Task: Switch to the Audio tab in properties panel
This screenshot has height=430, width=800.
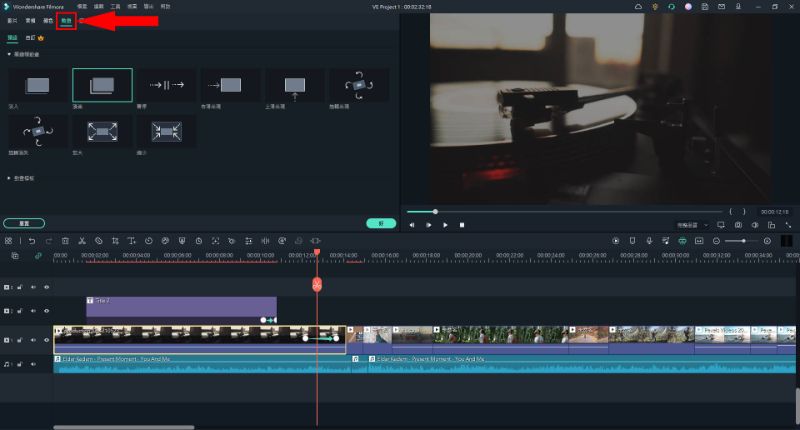Action: point(31,21)
